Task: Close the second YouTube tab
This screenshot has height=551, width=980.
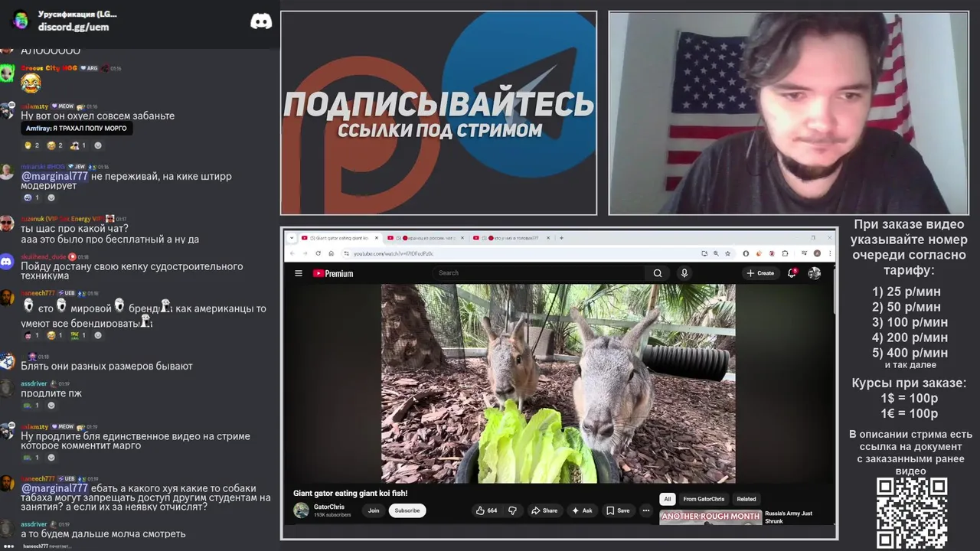Action: pyautogui.click(x=462, y=238)
